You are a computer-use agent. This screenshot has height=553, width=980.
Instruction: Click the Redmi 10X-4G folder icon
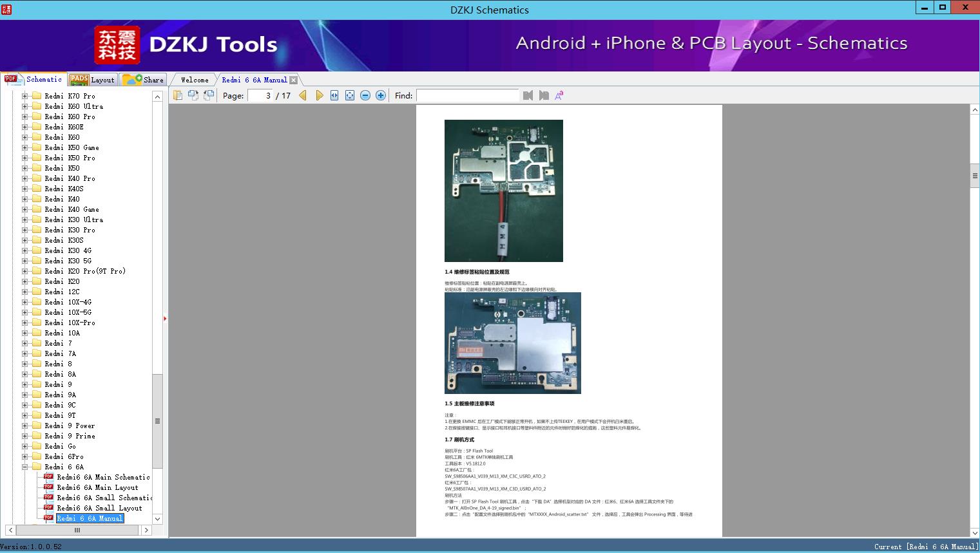(x=37, y=302)
